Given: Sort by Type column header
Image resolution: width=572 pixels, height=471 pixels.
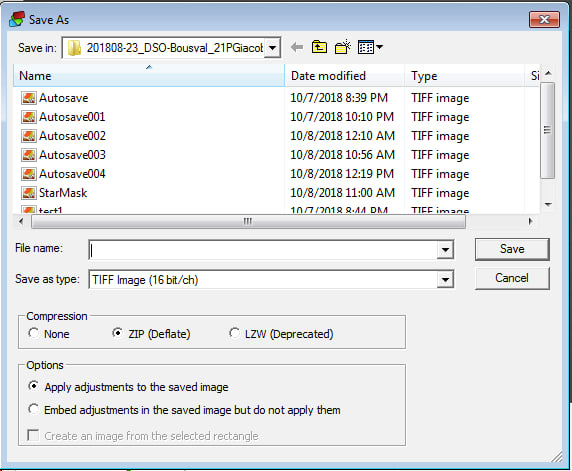Looking at the screenshot, I should point(464,76).
